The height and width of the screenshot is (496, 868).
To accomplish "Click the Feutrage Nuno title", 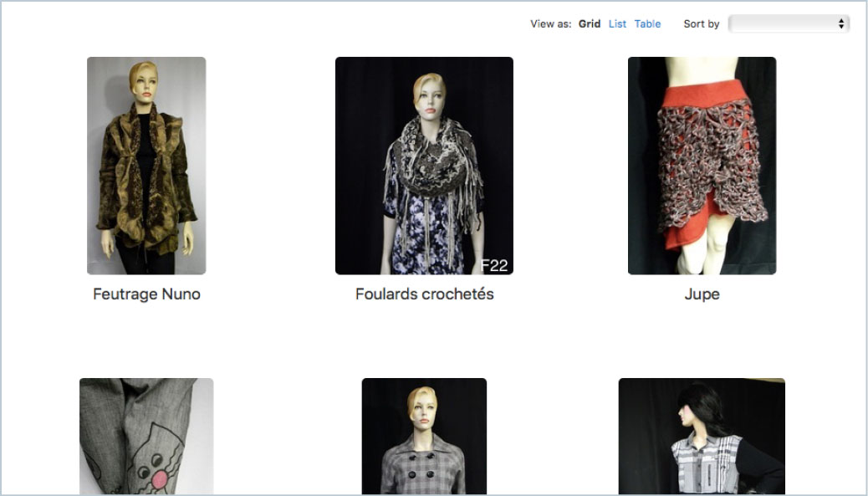I will tap(146, 294).
